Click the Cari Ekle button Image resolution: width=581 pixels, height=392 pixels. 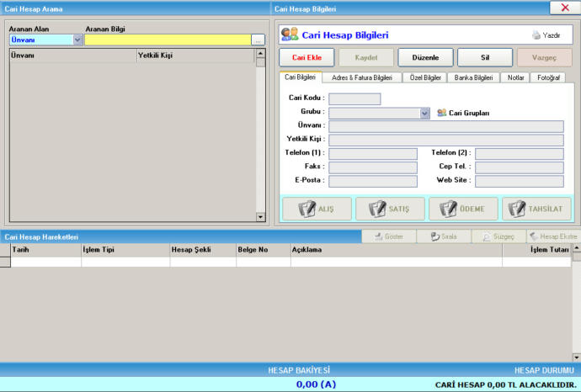tap(306, 58)
